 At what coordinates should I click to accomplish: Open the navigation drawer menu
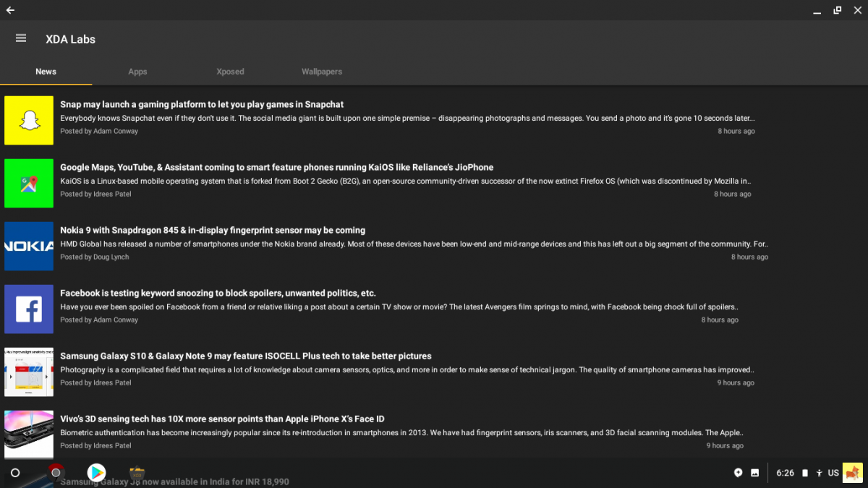click(20, 38)
